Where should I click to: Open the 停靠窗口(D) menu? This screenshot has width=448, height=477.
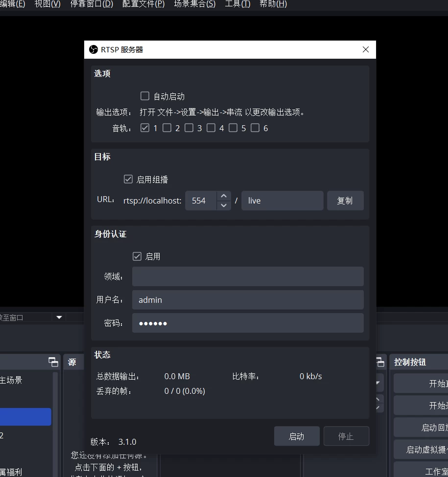pos(92,4)
